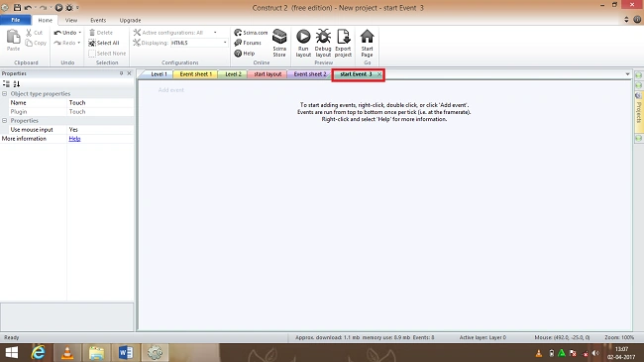The height and width of the screenshot is (362, 644).
Task: Click the Cut scissors icon
Action: pos(29,32)
